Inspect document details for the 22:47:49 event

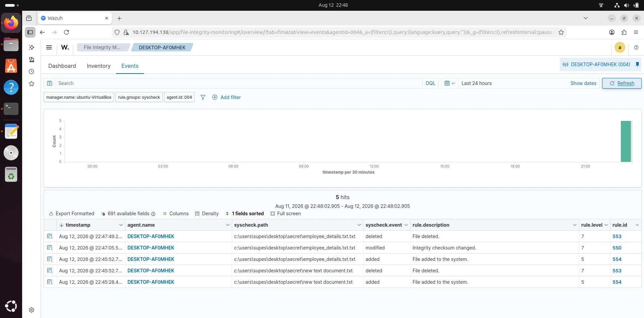pos(50,236)
